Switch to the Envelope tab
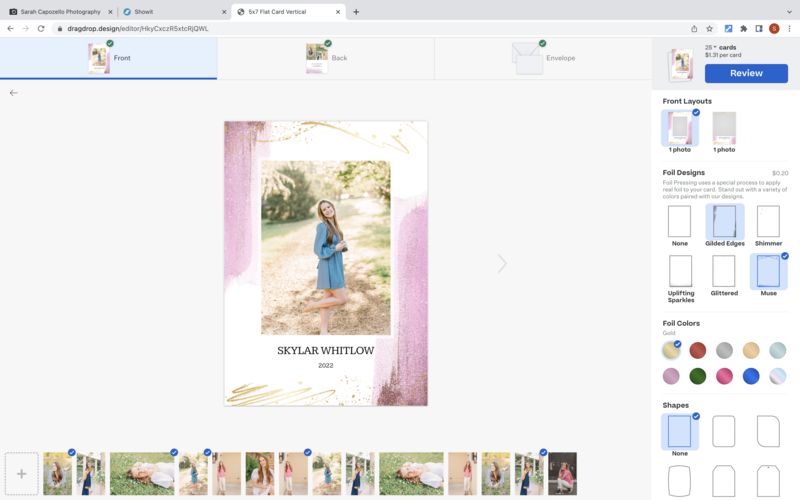 (x=543, y=58)
